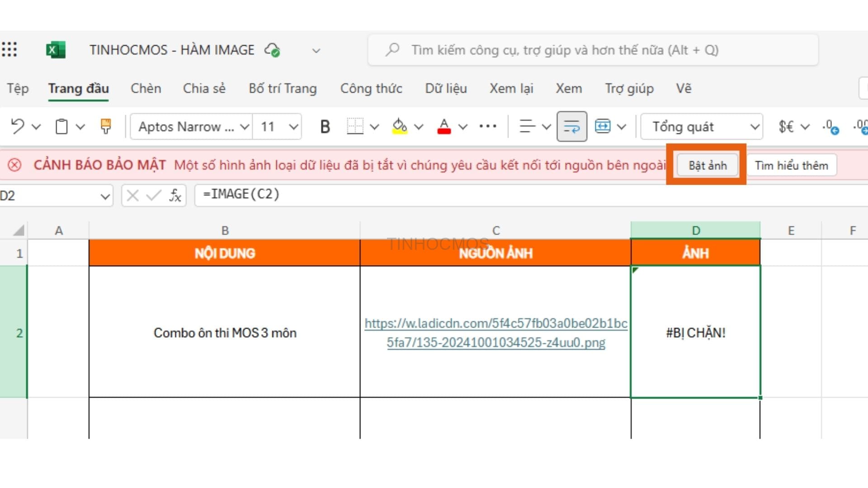868x488 pixels.
Task: Select the Format Painter brush
Action: [106, 126]
